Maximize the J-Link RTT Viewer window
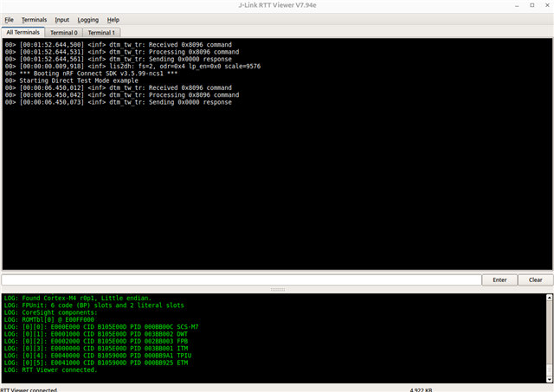The image size is (554, 392). tap(532, 5)
